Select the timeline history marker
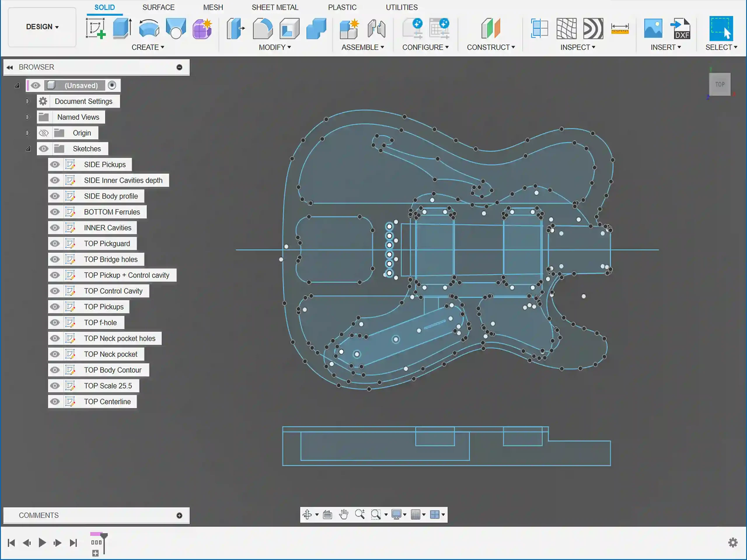Viewport: 747px width, 560px height. point(104,543)
